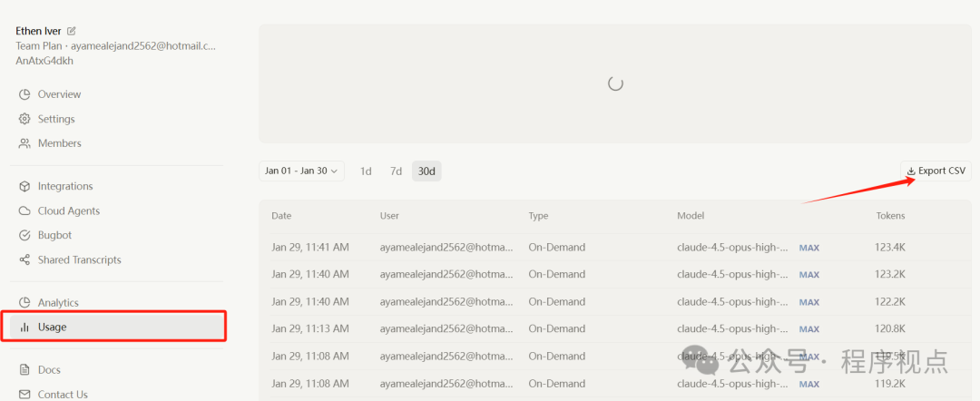The width and height of the screenshot is (980, 401).
Task: Open the Overview page icon
Action: pyautogui.click(x=24, y=94)
